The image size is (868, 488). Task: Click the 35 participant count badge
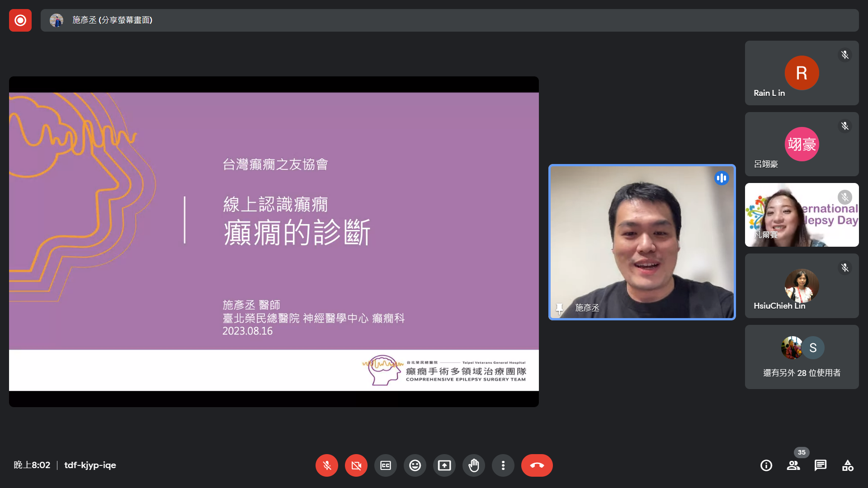pos(802,452)
